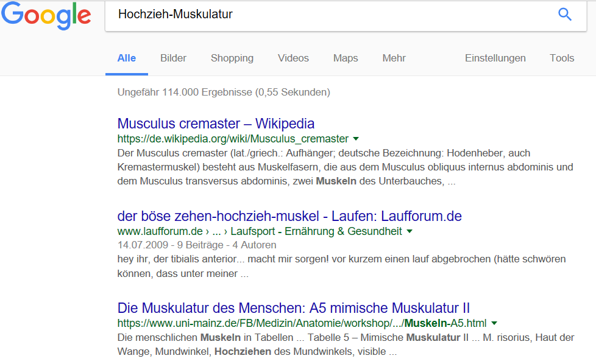This screenshot has height=364, width=596.
Task: Click the blue magnifier search icon
Action: pos(565,15)
